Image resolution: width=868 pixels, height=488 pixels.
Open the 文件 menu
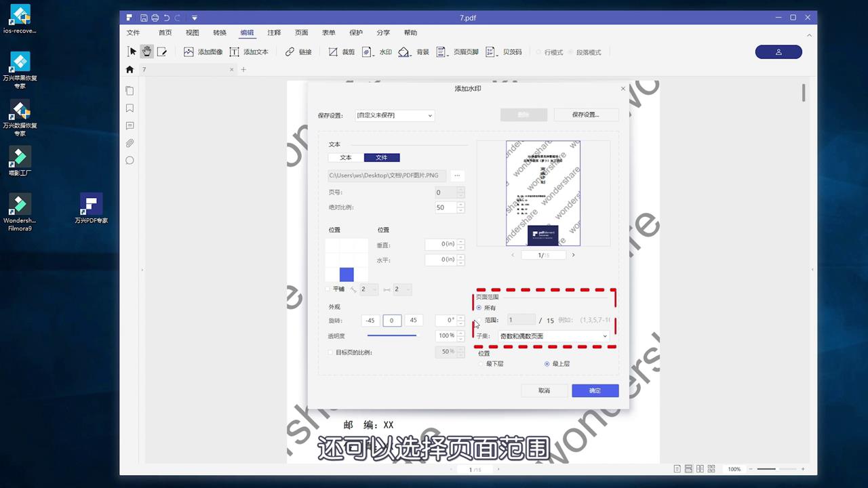click(133, 33)
